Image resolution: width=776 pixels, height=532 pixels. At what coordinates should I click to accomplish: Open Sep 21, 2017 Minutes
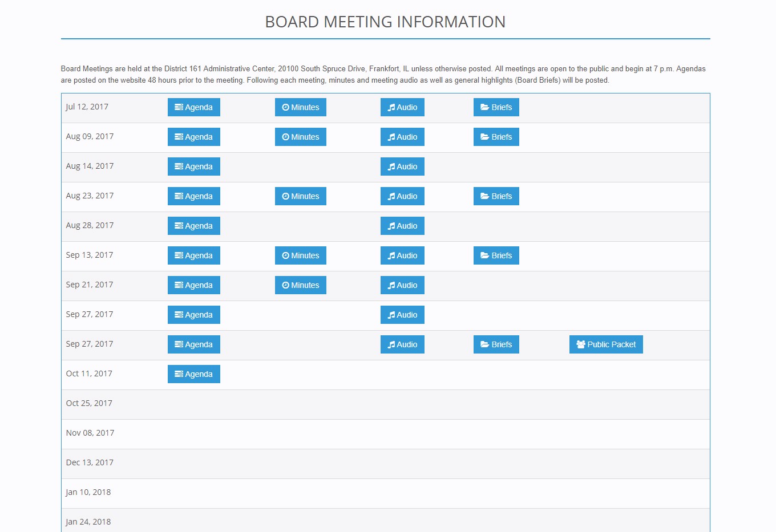(300, 285)
